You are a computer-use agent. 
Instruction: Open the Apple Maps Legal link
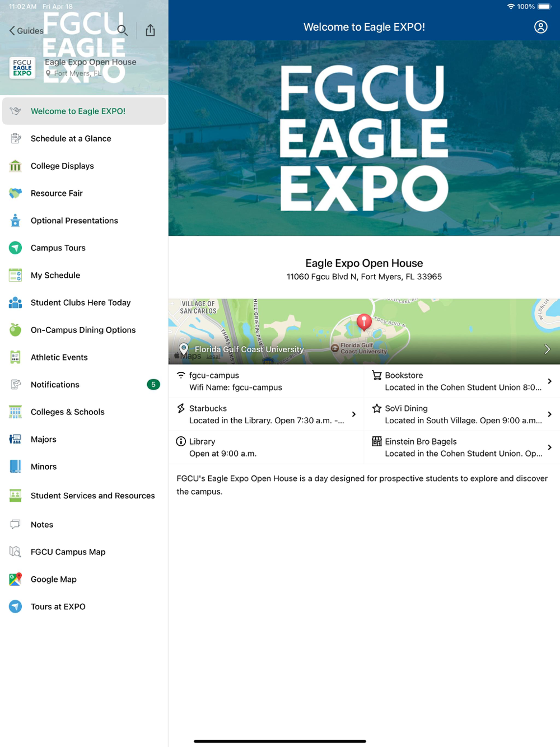pyautogui.click(x=213, y=357)
